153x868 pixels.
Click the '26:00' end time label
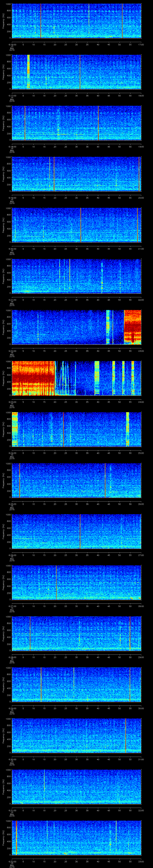pos(141,504)
